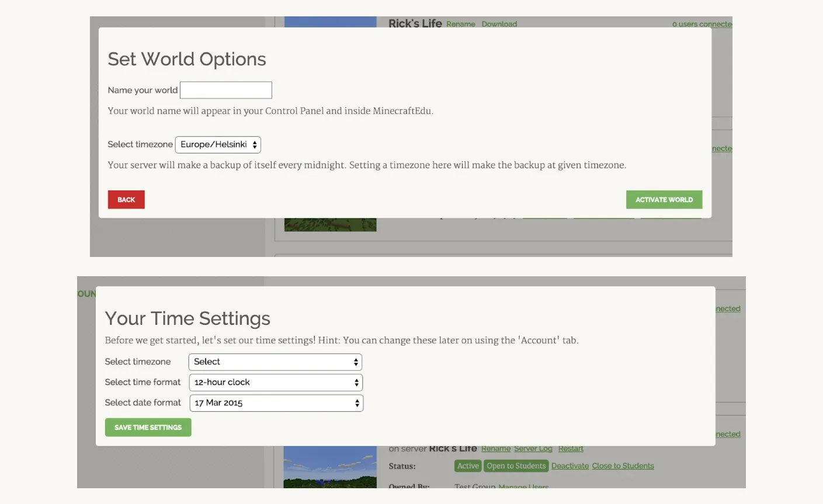This screenshot has height=504, width=823.
Task: Open the '12-hour clock' time format dropdown
Action: coord(276,383)
